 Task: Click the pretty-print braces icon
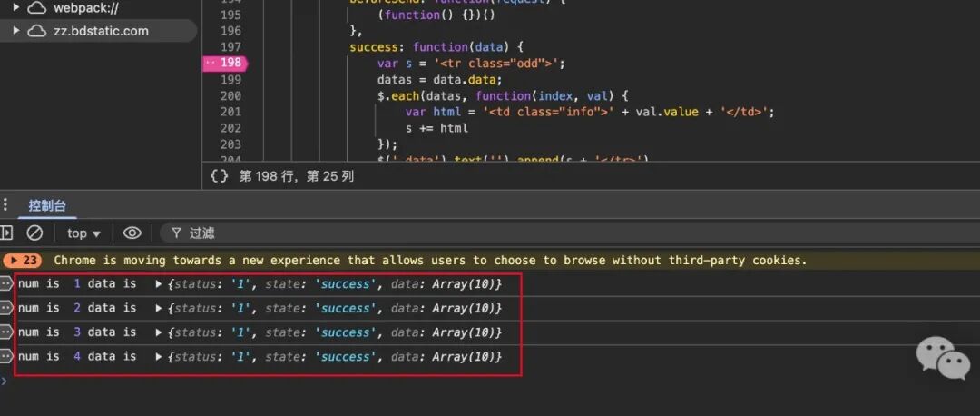tap(219, 176)
